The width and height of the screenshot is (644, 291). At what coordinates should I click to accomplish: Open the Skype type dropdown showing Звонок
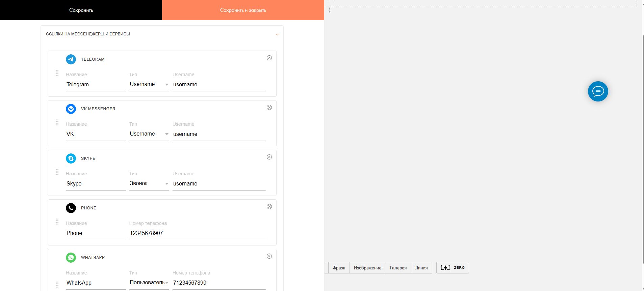149,183
